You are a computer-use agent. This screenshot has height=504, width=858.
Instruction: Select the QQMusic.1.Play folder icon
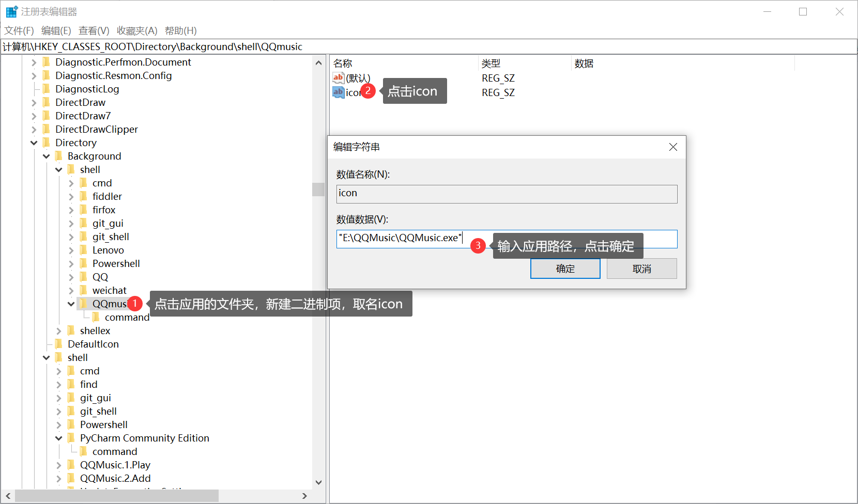71,465
